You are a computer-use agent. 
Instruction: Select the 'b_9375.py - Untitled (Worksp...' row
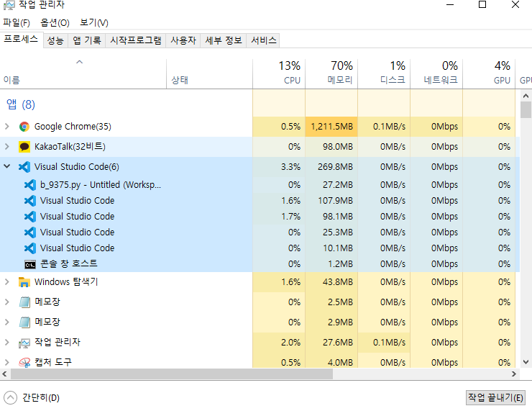260,185
